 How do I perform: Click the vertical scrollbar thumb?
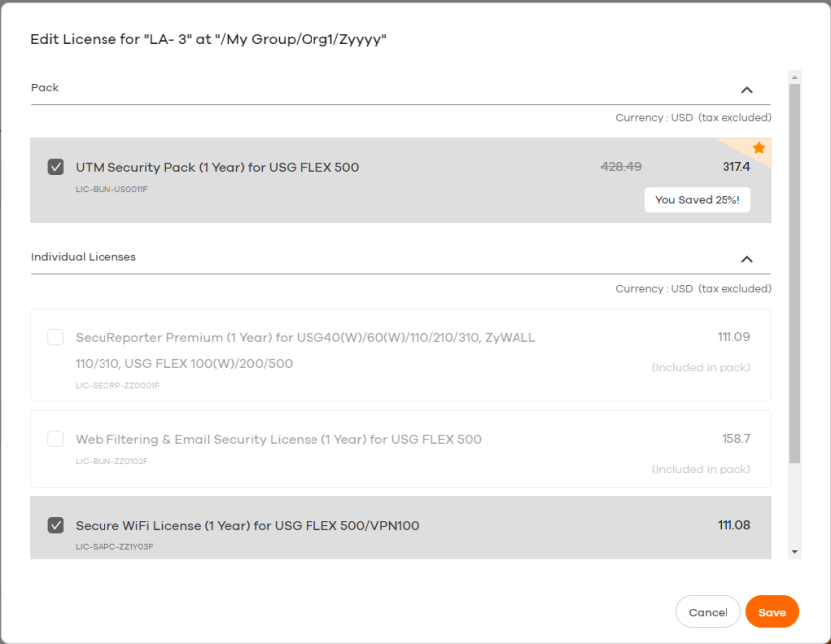(794, 273)
